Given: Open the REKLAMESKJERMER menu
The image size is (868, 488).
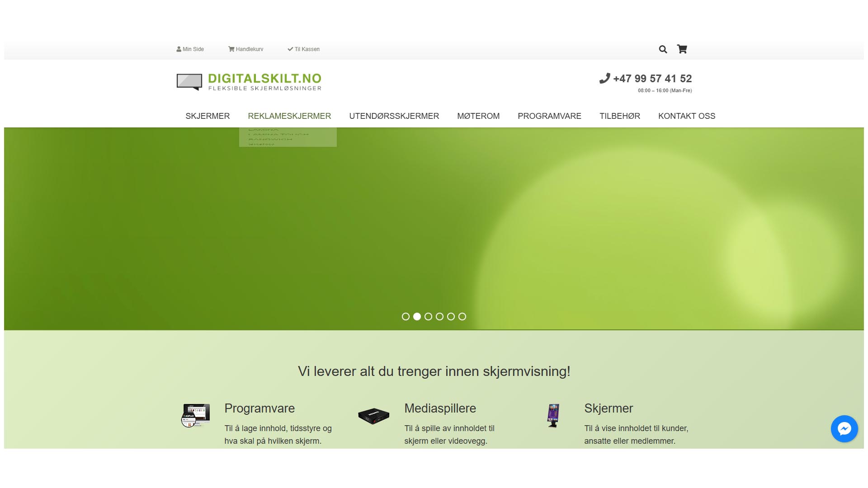Looking at the screenshot, I should [289, 116].
